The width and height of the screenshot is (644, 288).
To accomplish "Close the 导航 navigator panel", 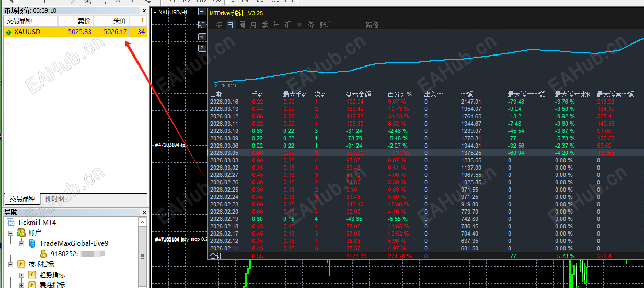I will point(144,212).
